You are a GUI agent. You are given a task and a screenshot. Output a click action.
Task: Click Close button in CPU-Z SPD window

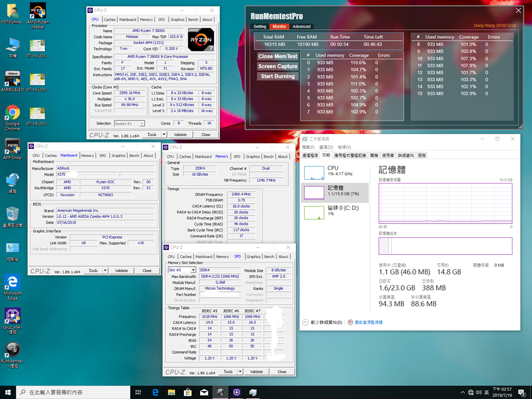pyautogui.click(x=282, y=372)
